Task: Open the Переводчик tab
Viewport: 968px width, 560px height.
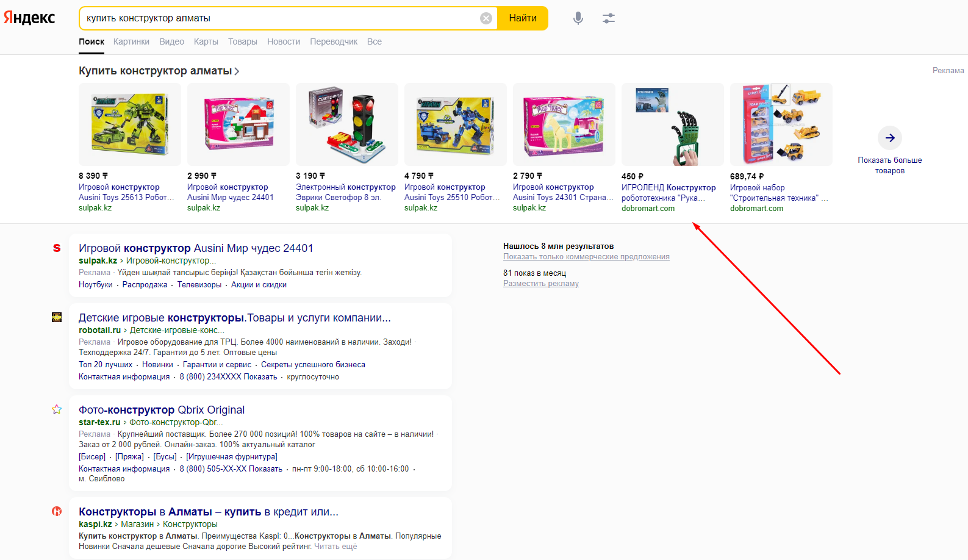Action: click(334, 41)
